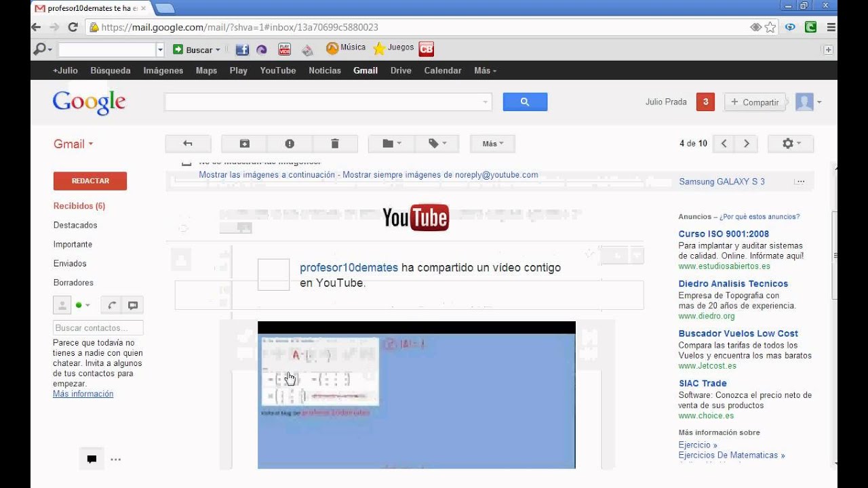Click the red notifications counter 3
This screenshot has height=488, width=868.
[x=705, y=102]
